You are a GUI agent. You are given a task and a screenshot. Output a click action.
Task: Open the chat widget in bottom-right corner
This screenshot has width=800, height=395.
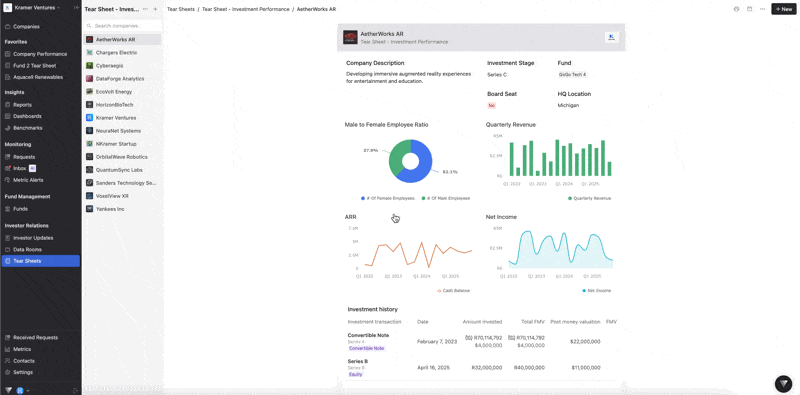[x=783, y=383]
